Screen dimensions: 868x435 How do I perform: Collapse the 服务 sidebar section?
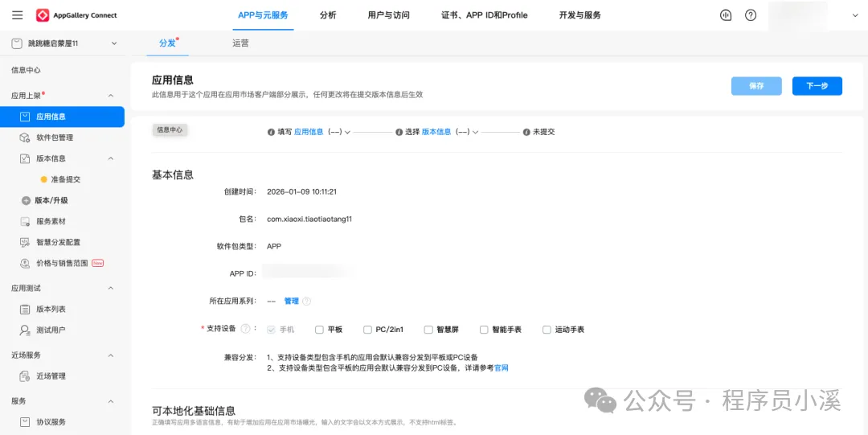pyautogui.click(x=111, y=401)
